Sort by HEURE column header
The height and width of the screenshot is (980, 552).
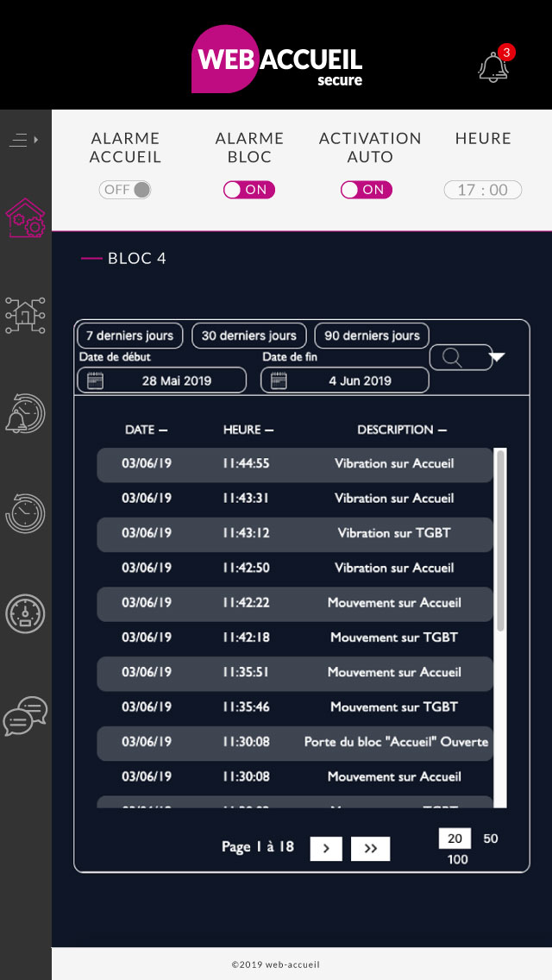point(248,430)
